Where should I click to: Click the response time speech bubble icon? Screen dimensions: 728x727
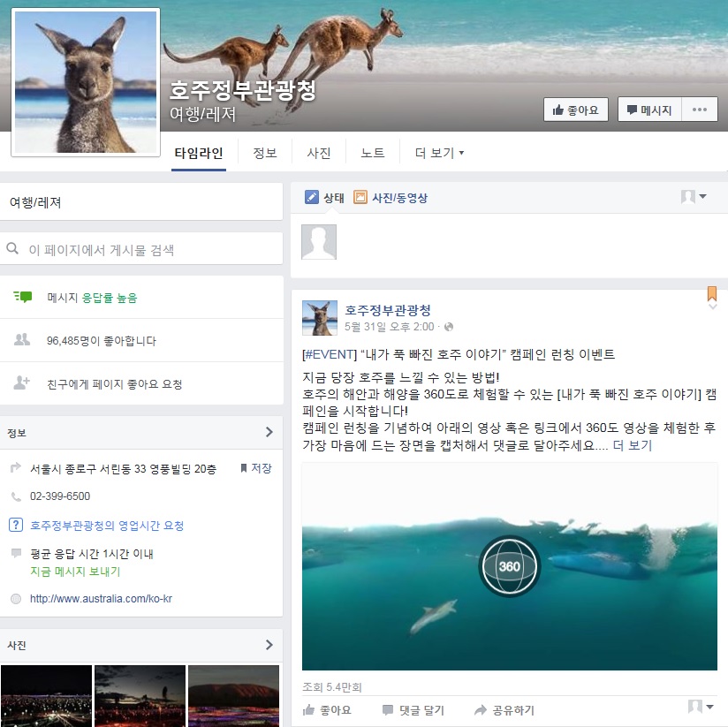point(16,553)
